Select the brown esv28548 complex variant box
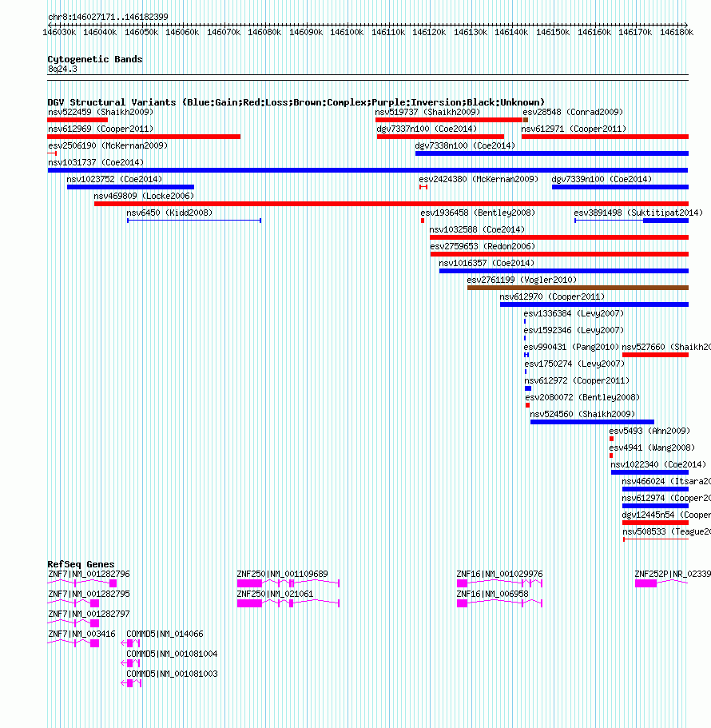This screenshot has width=711, height=728. [x=526, y=120]
